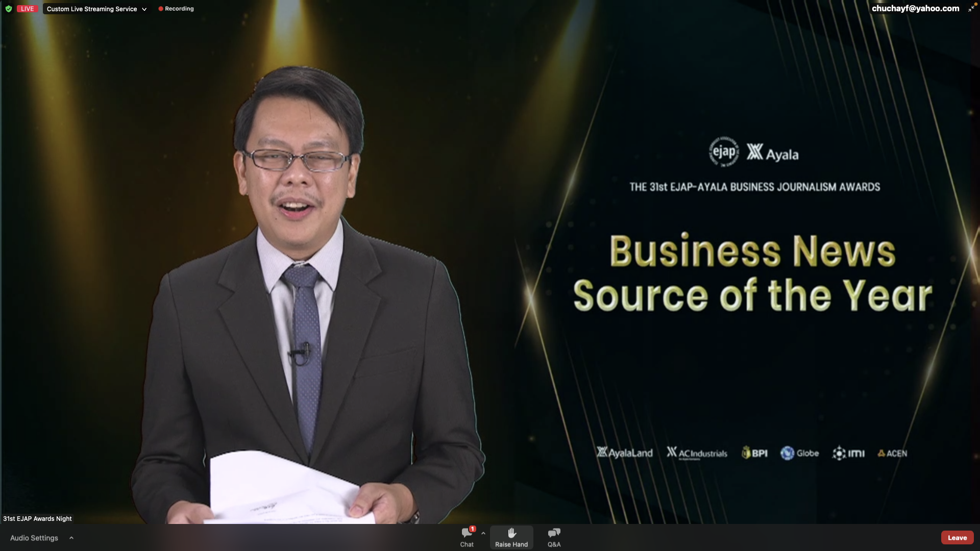Open the Custom Live Streaming Service dropdown
The height and width of the screenshot is (551, 980).
(96, 9)
